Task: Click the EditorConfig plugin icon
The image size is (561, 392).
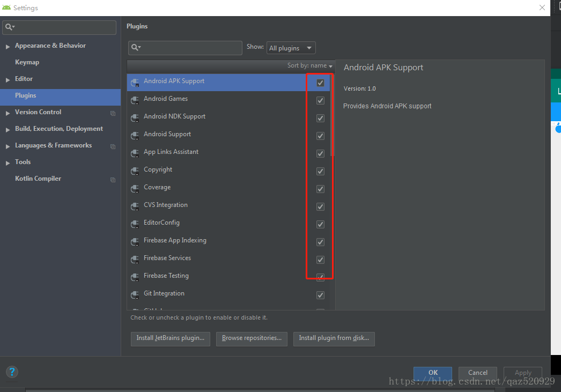Action: [x=135, y=224]
